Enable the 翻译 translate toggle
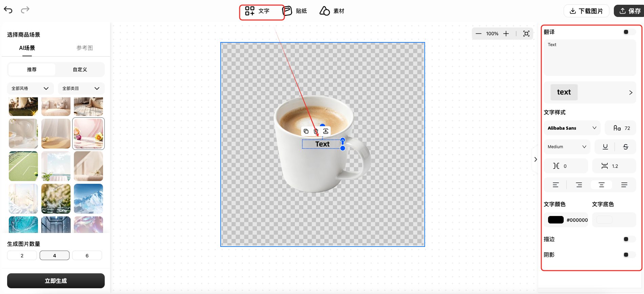The image size is (644, 294). click(x=629, y=32)
